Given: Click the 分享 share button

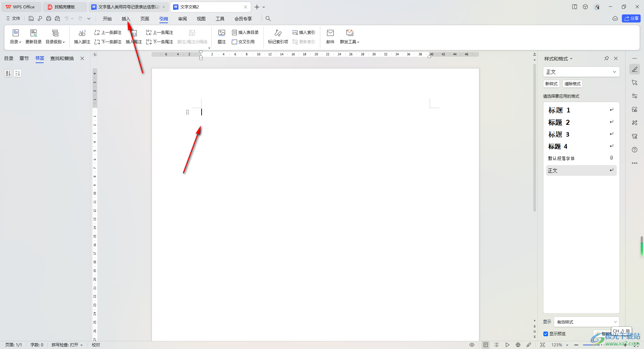Looking at the screenshot, I should (x=631, y=18).
